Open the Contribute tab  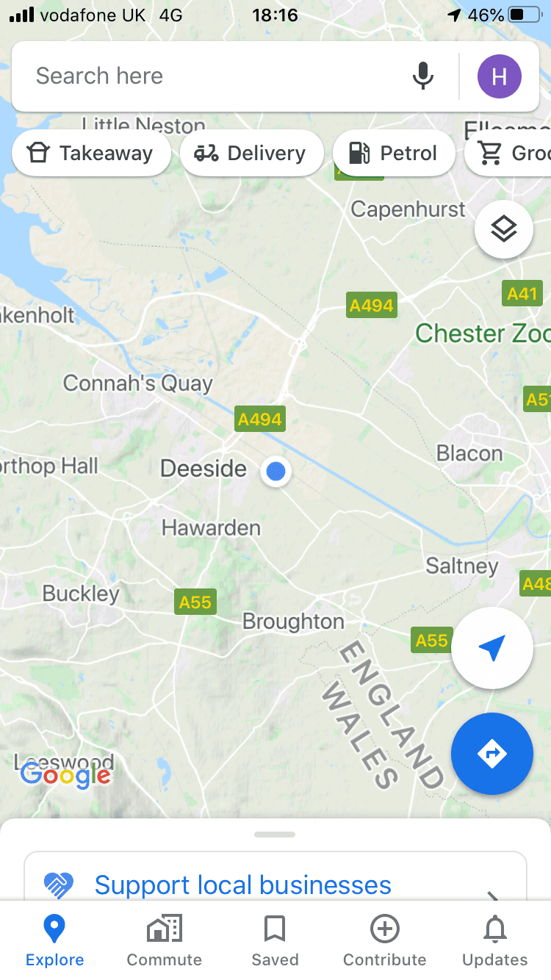point(385,940)
